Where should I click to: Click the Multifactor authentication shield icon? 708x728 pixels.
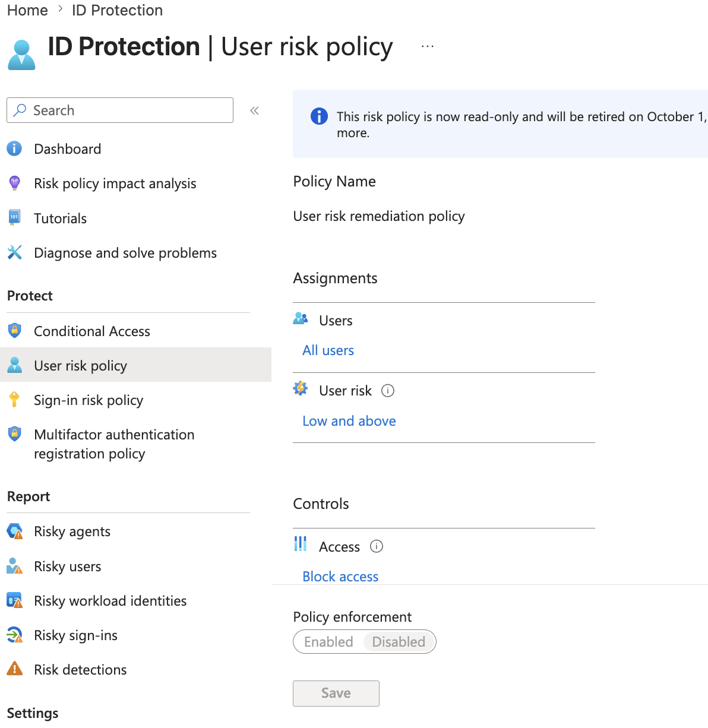pos(14,434)
